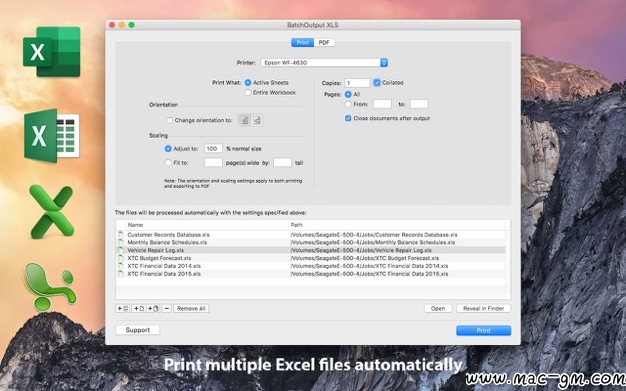Click Reveal in Finder button
The height and width of the screenshot is (391, 626).
(x=483, y=308)
